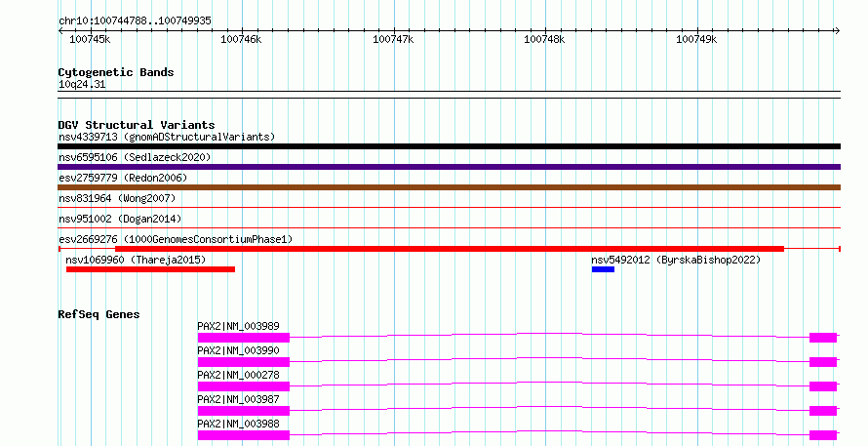Open the nsv831964 Wong2007 label
The image size is (868, 446).
point(117,198)
